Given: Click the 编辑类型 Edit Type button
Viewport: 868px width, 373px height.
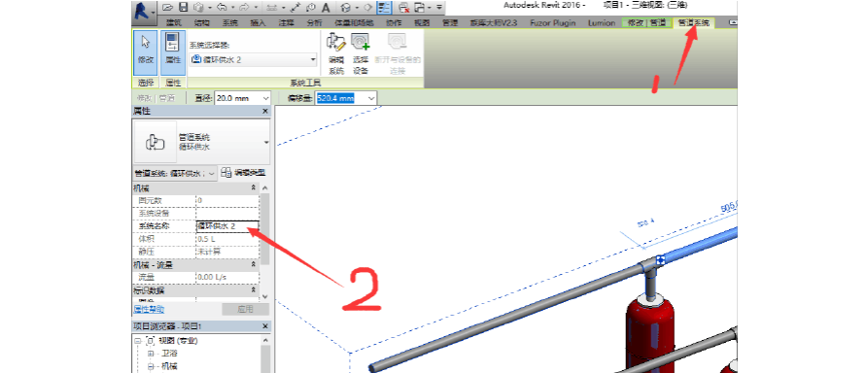Looking at the screenshot, I should (243, 173).
